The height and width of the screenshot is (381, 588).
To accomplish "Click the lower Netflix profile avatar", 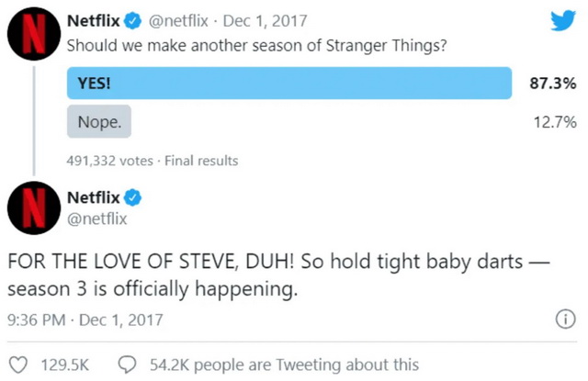I will pyautogui.click(x=29, y=207).
